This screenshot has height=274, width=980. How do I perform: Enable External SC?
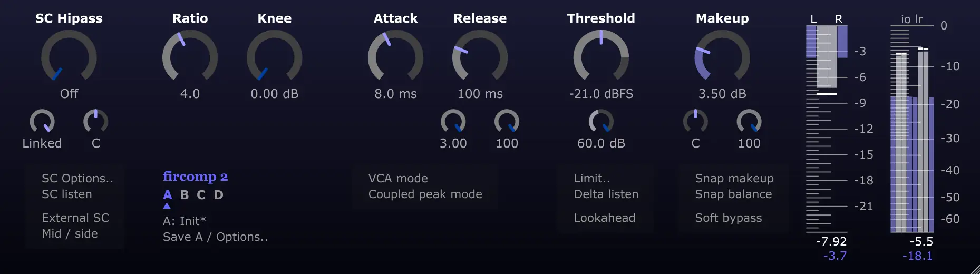(75, 218)
